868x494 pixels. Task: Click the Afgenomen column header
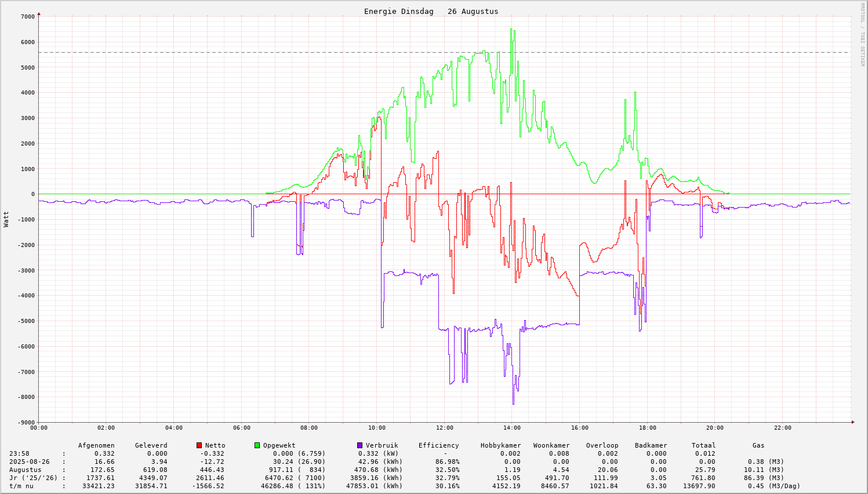[x=96, y=445]
